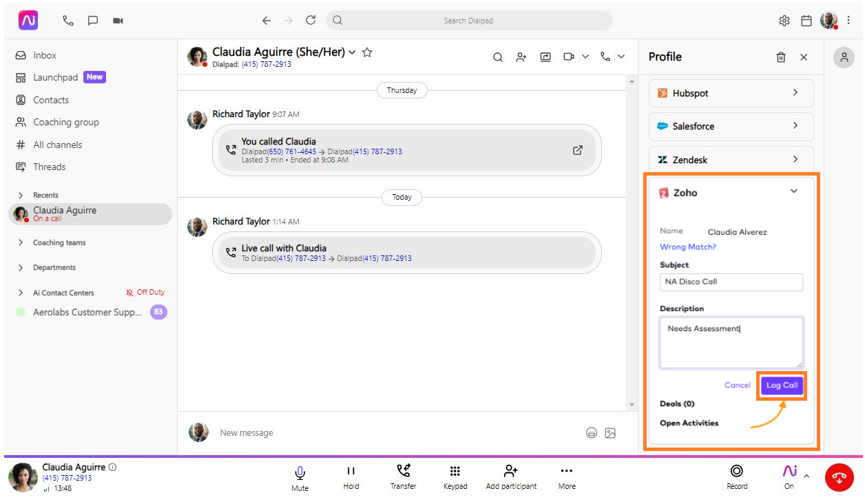Select Claudia Aguirre conversation in sidebar

[90, 213]
